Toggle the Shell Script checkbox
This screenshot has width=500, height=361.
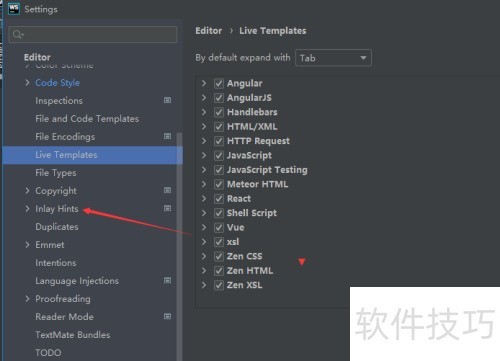[x=219, y=213]
